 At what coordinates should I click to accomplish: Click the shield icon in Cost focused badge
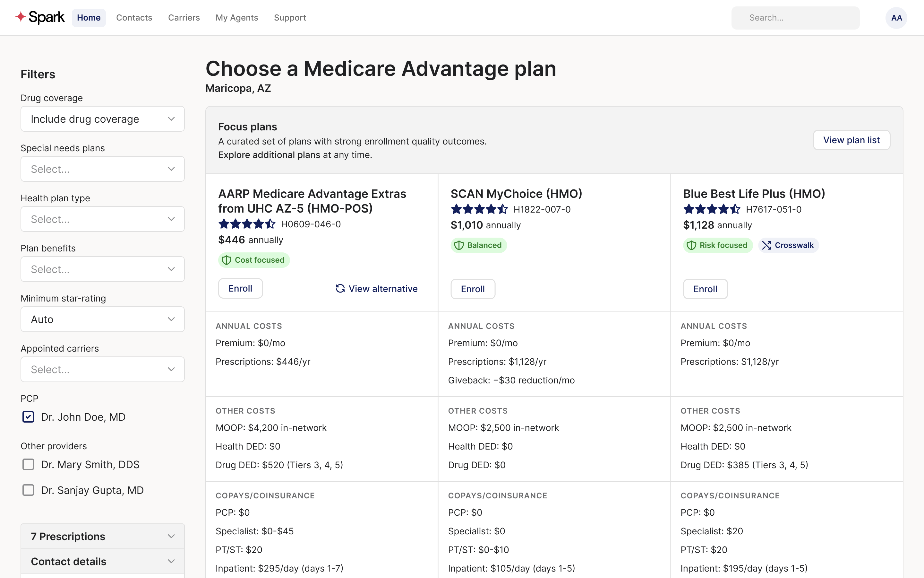coord(227,260)
